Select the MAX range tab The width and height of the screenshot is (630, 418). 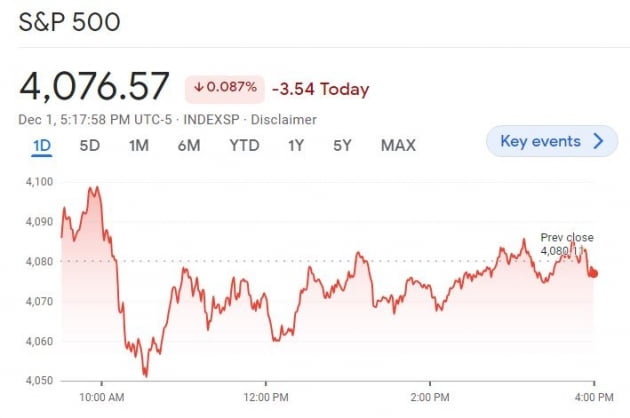click(x=398, y=146)
